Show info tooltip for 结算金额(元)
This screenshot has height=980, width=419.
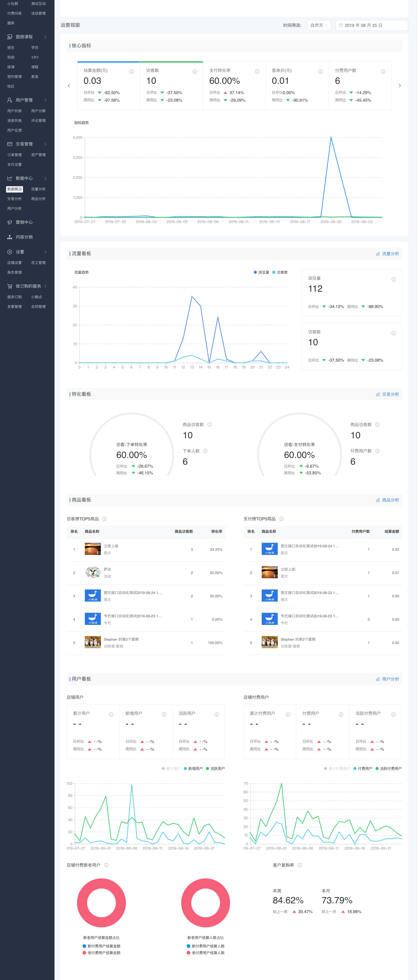point(132,72)
